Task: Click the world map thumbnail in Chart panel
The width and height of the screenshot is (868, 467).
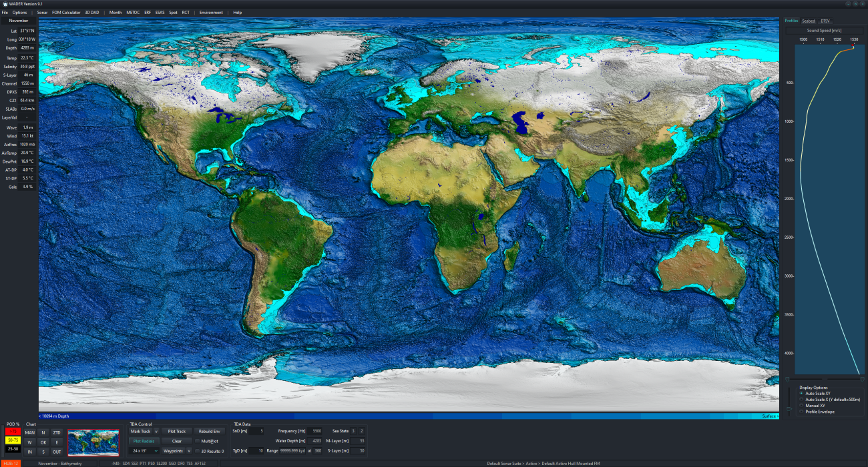Action: (93, 442)
